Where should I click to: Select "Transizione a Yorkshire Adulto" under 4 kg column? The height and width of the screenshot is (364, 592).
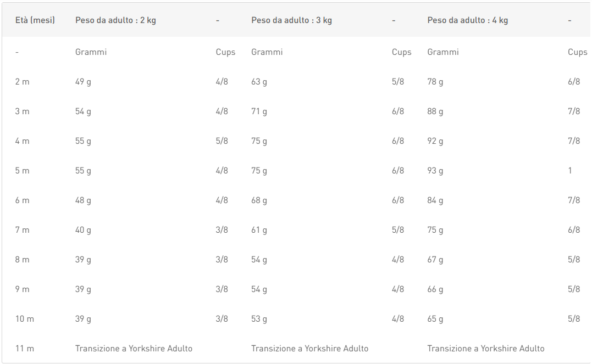[485, 349]
